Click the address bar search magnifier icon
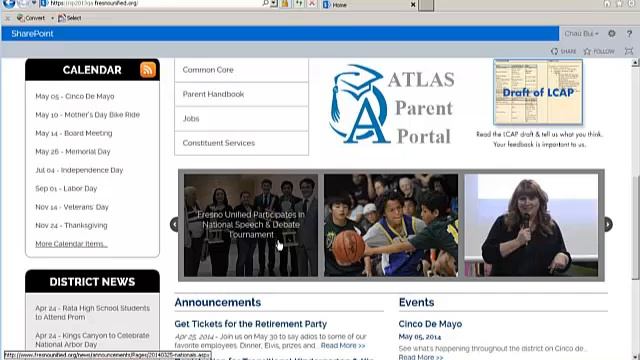The width and height of the screenshot is (640, 360). click(x=265, y=3)
